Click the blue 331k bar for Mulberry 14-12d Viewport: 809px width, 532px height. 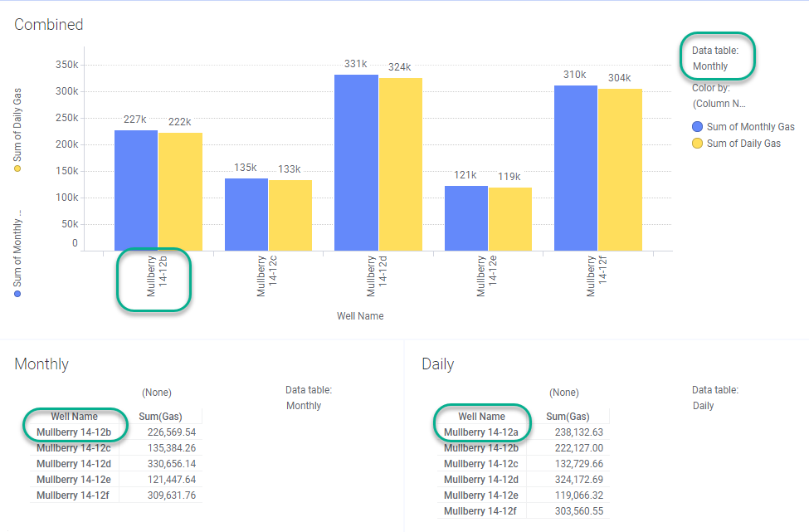356,163
